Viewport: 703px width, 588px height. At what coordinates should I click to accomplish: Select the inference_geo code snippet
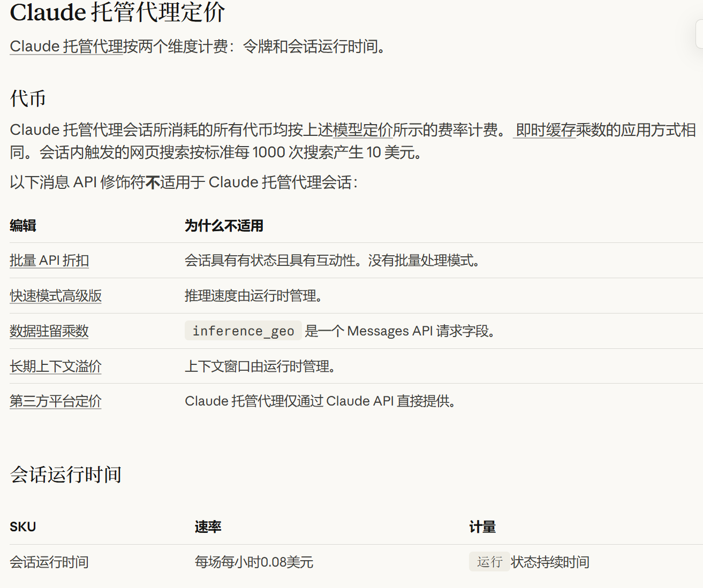pyautogui.click(x=243, y=331)
